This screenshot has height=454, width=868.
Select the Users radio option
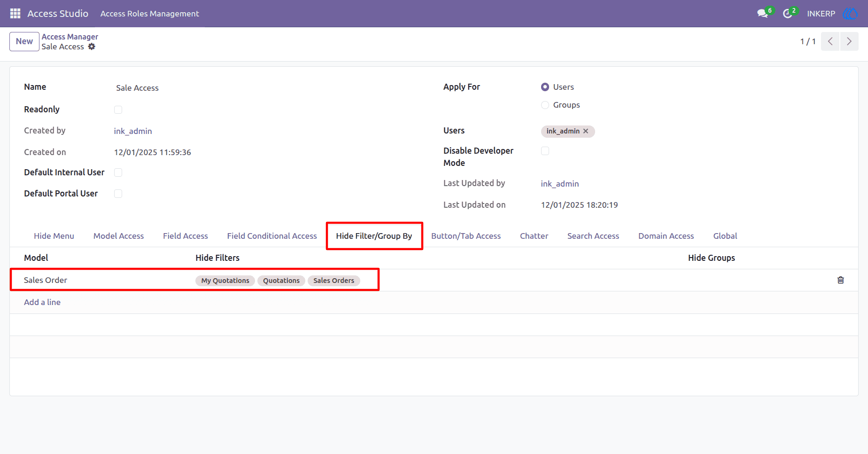tap(545, 87)
